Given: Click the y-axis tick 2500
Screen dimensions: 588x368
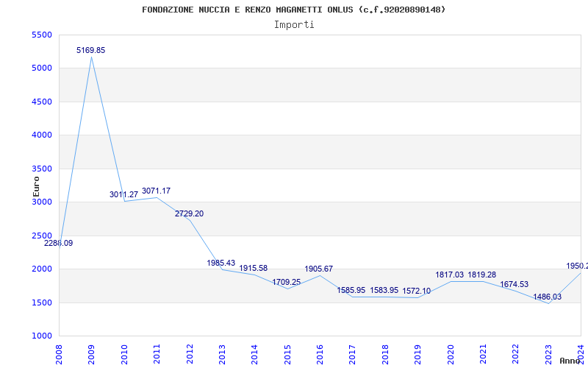Looking at the screenshot, I should tap(42, 236).
